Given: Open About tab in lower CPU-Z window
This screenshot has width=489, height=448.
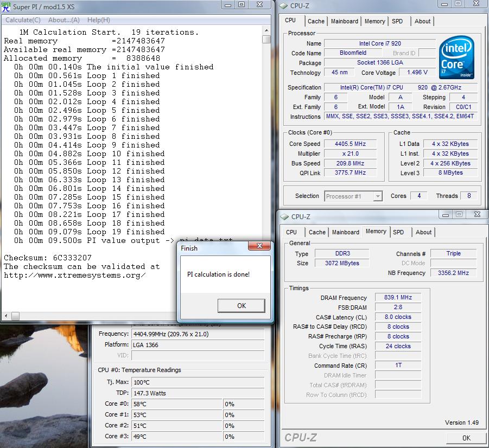Looking at the screenshot, I should coord(423,232).
